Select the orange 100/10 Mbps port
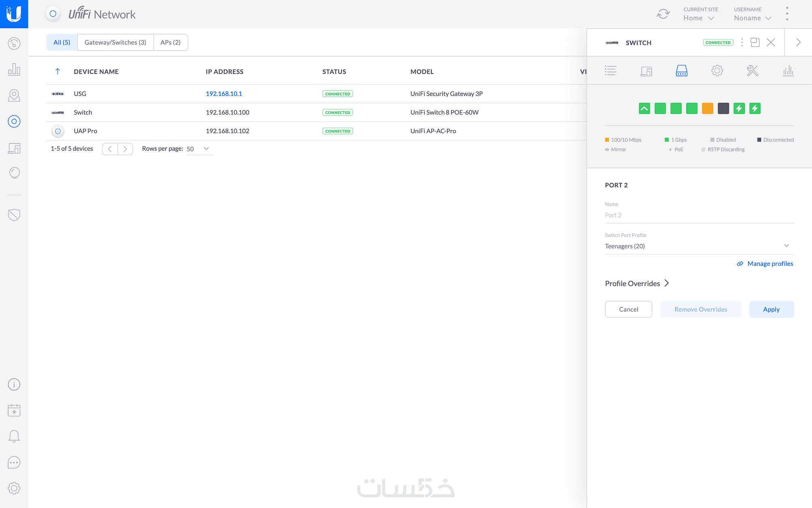This screenshot has width=812, height=508. [707, 109]
